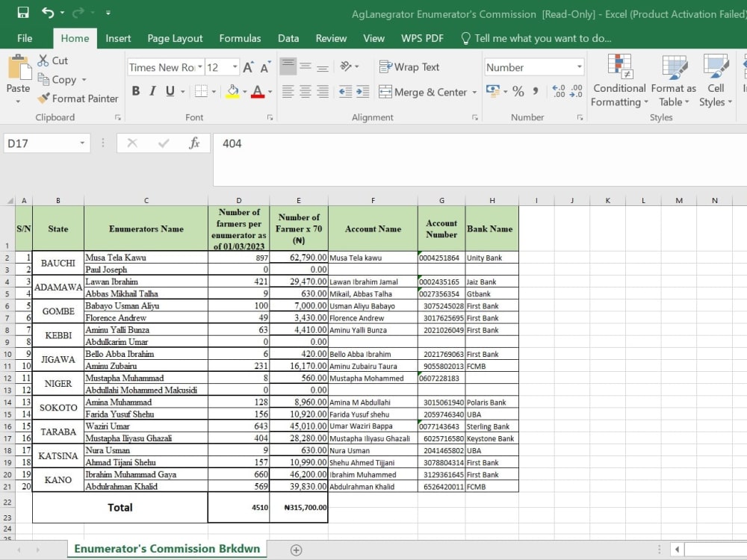Select the Format Painter brush
The width and height of the screenshot is (747, 560).
[x=44, y=98]
